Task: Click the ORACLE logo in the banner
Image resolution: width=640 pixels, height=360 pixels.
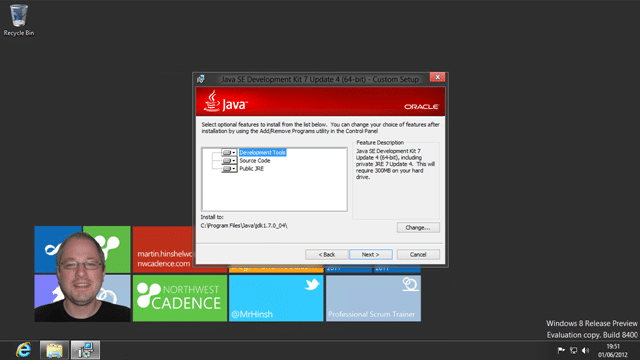Action: click(x=421, y=107)
